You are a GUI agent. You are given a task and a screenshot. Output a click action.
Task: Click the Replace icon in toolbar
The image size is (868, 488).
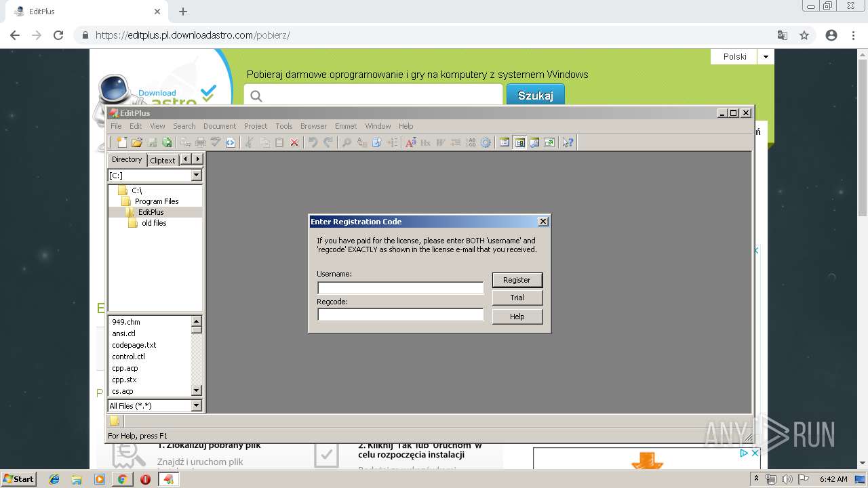[x=363, y=142]
